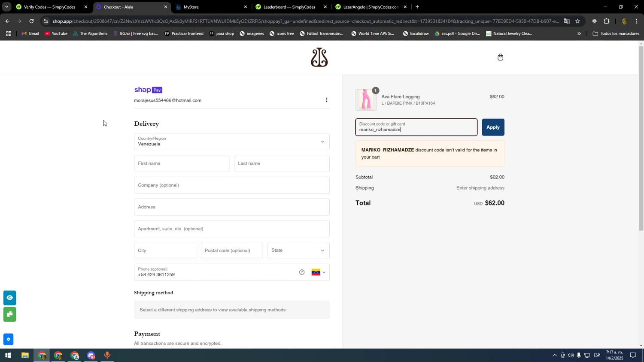Click the Ava Flare Legging thumbnail

pyautogui.click(x=366, y=100)
